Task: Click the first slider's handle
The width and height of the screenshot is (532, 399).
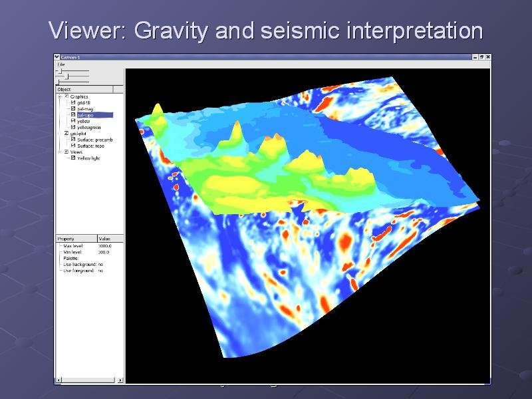Action: 60,70
